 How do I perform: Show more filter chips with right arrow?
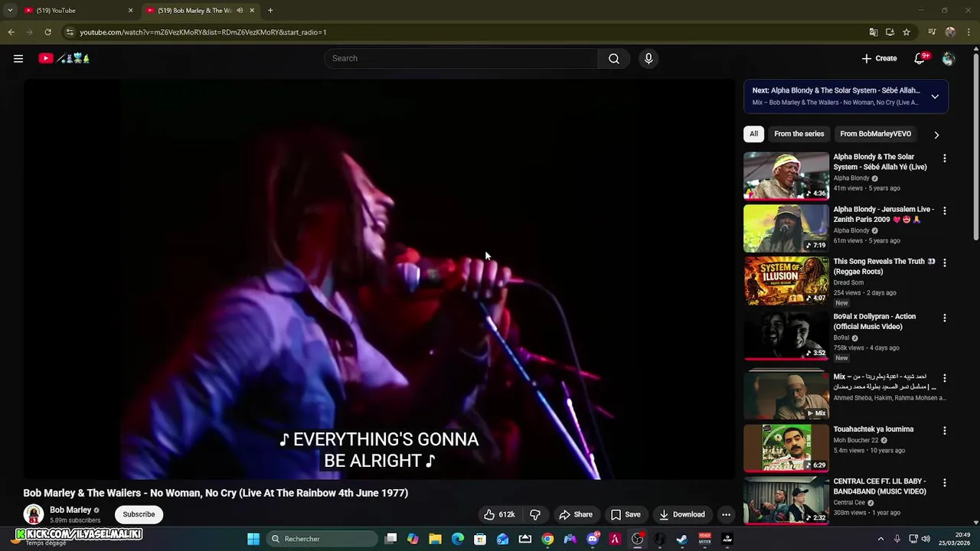(x=936, y=135)
